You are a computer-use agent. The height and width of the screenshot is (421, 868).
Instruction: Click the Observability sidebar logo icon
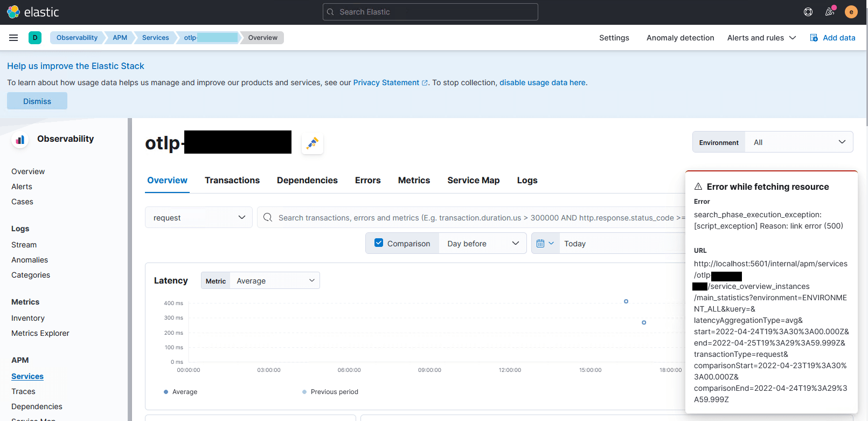20,140
